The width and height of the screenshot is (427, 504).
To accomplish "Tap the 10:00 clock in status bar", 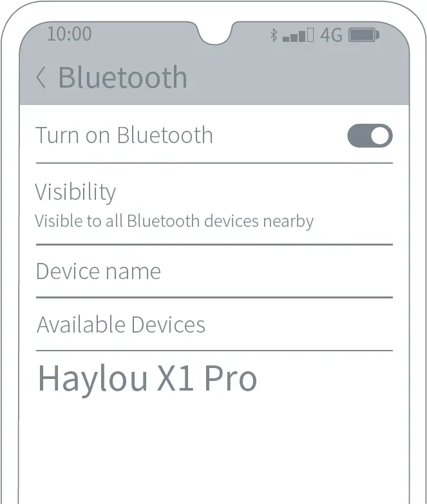I will pos(69,34).
